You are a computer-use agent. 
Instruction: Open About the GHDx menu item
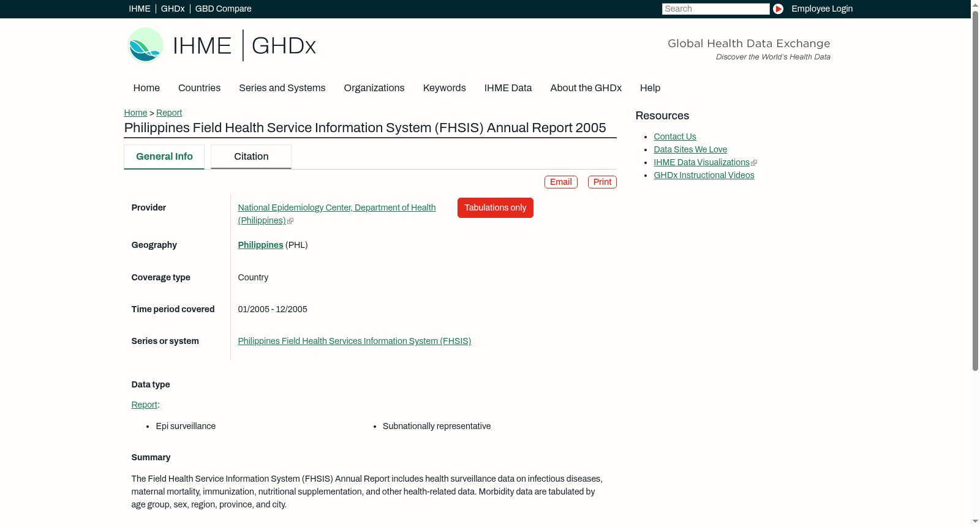tap(586, 88)
